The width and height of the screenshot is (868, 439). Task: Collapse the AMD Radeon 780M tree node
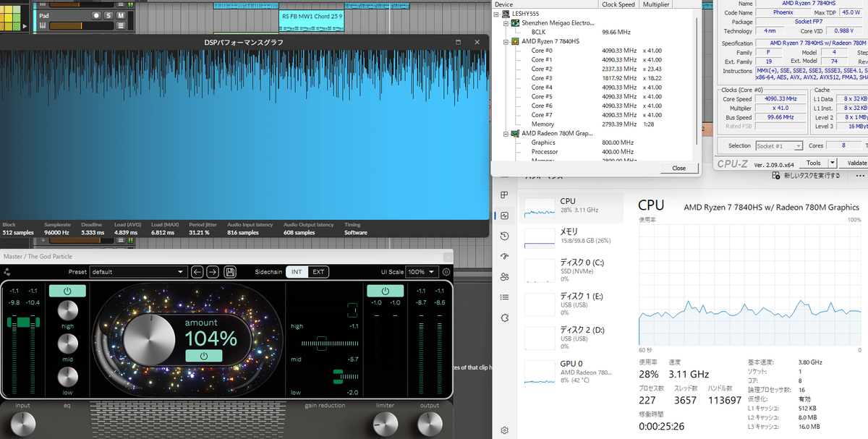[x=506, y=134]
